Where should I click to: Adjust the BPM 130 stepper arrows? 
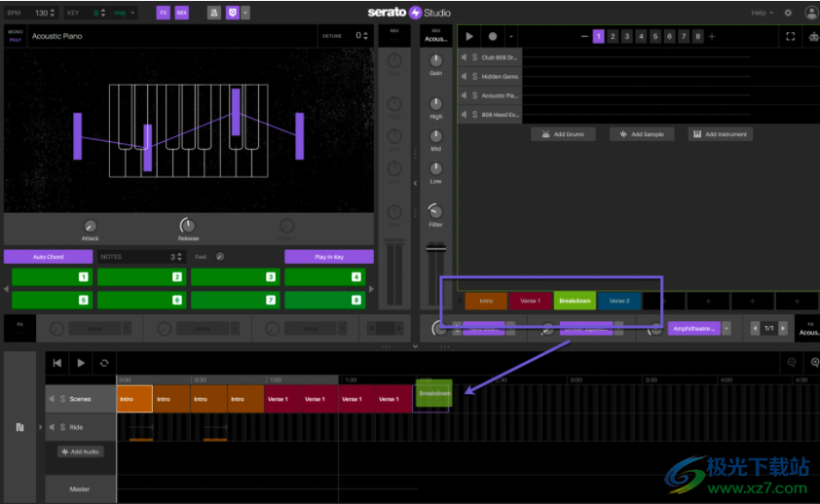coord(53,13)
